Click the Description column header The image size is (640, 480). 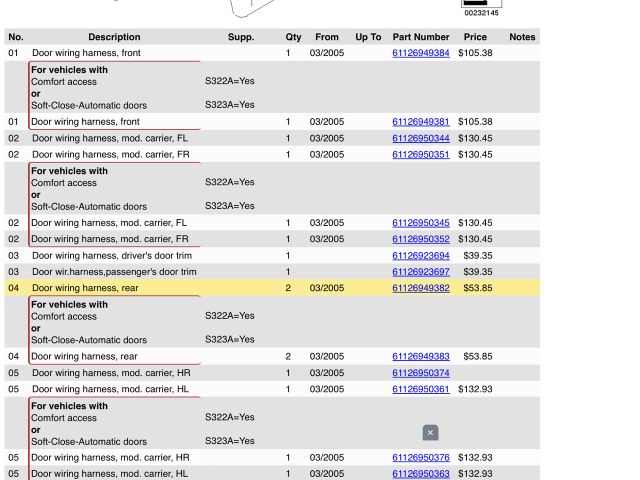coord(114,37)
